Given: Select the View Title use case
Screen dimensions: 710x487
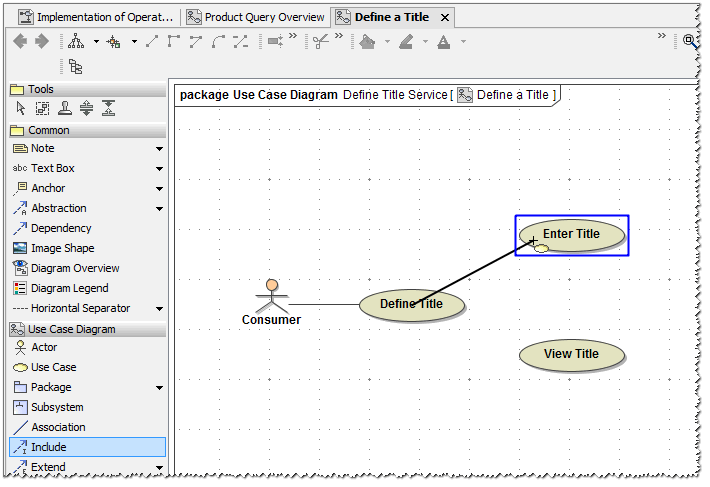Looking at the screenshot, I should click(572, 354).
